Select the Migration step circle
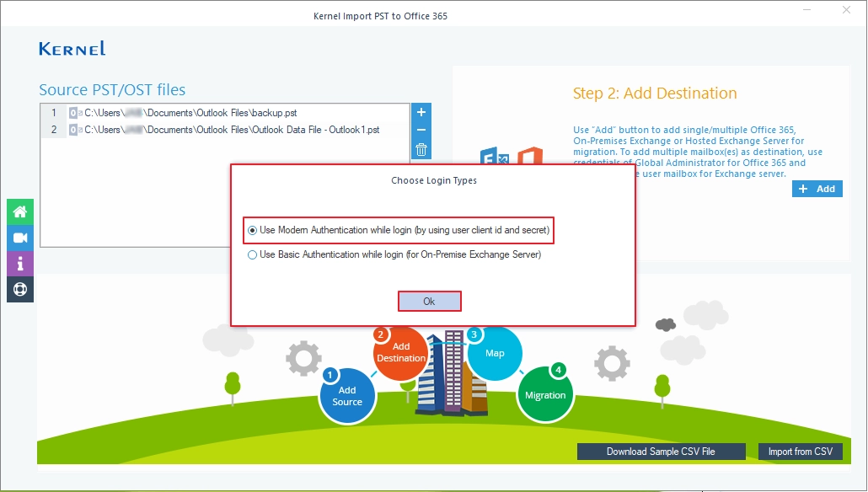Viewport: 868px width, 492px height. pyautogui.click(x=545, y=394)
